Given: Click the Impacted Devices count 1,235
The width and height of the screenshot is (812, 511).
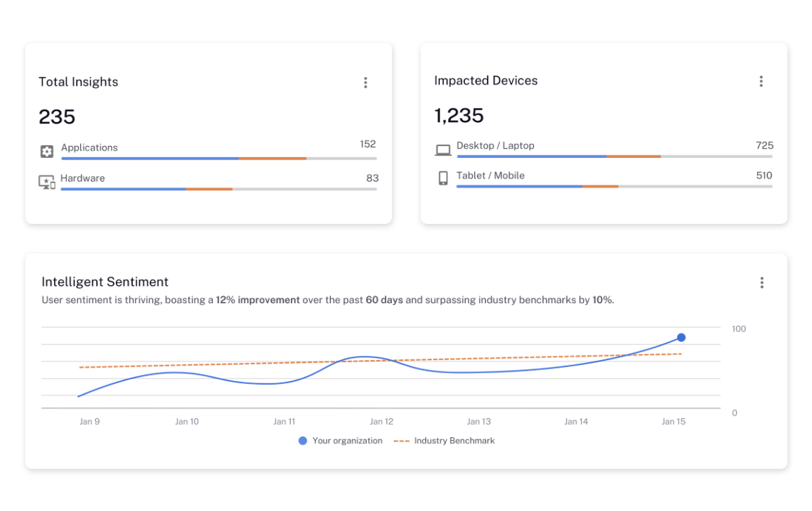Looking at the screenshot, I should point(459,116).
